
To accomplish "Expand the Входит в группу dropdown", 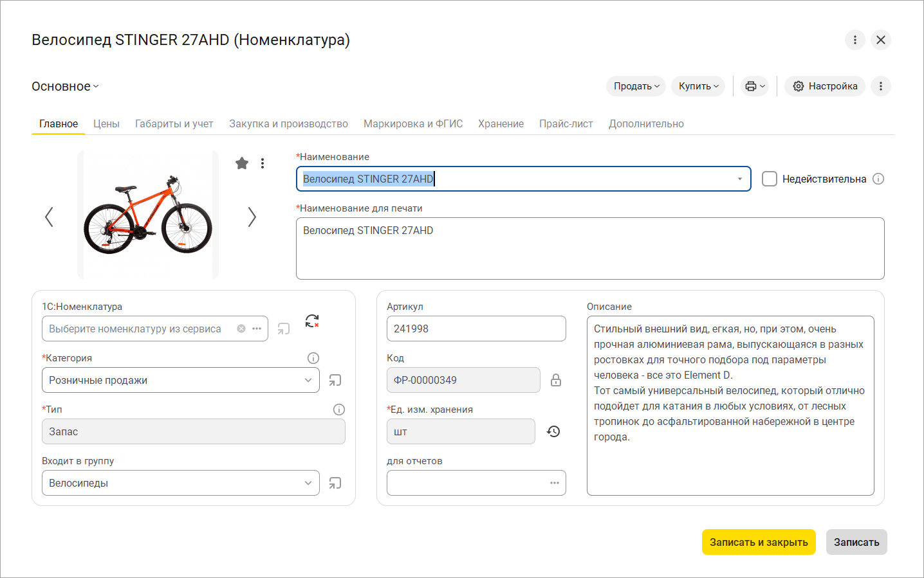I will (308, 483).
